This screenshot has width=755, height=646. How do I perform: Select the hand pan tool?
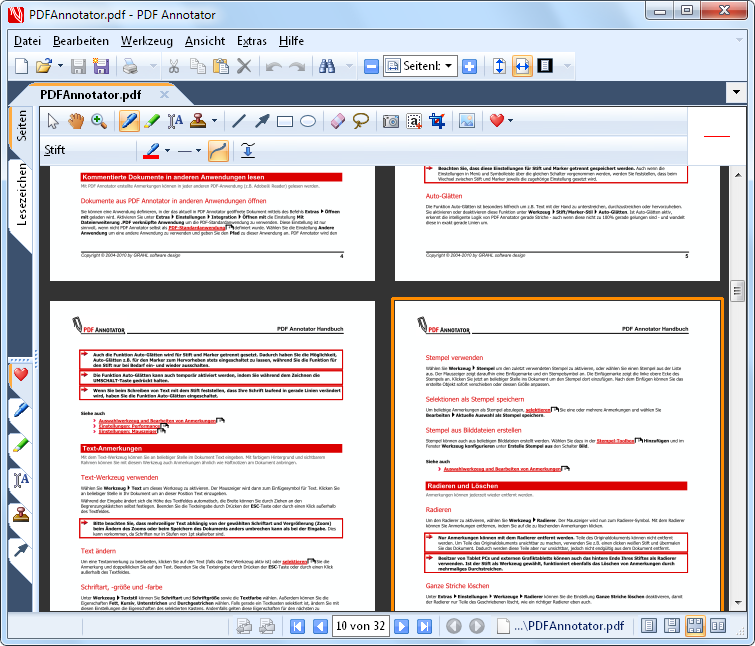click(x=76, y=121)
